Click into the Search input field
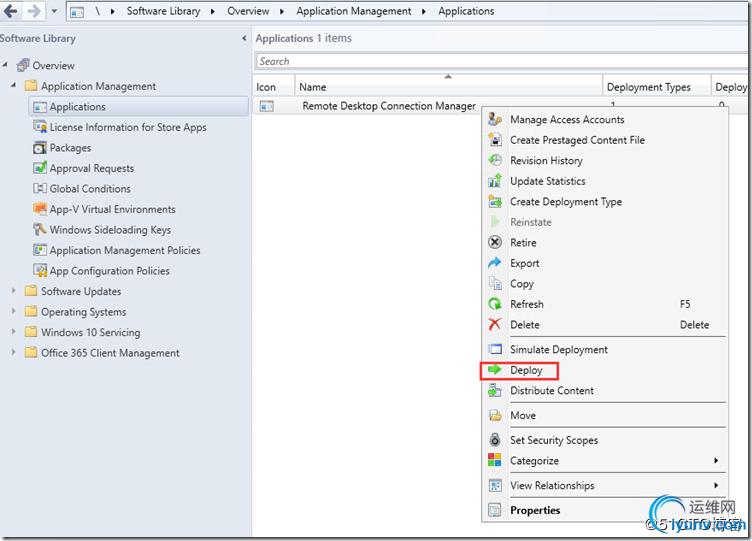 500,61
